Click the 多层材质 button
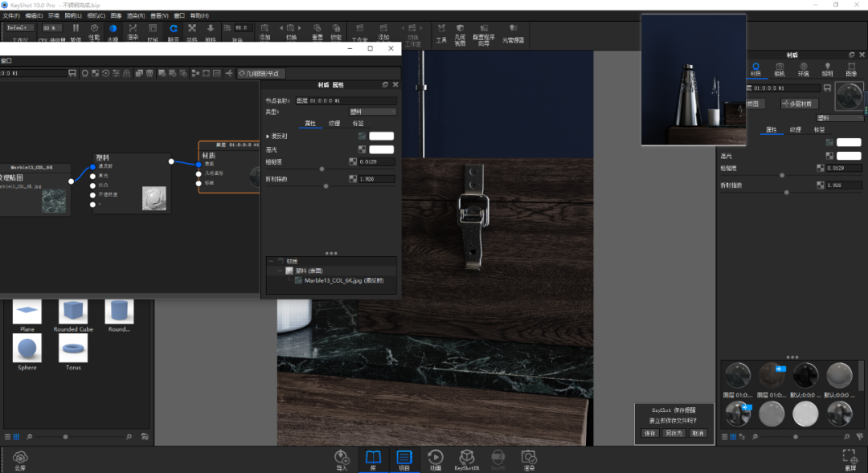 tap(800, 104)
